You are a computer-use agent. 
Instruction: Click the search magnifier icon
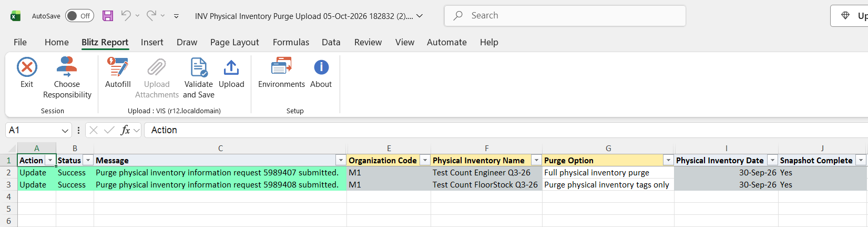click(458, 16)
